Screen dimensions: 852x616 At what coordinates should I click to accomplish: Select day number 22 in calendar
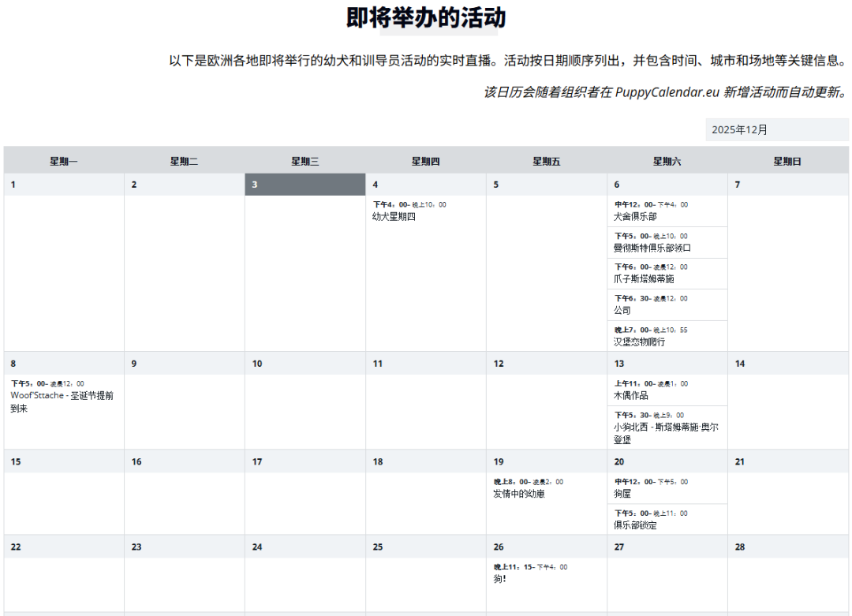[x=16, y=547]
